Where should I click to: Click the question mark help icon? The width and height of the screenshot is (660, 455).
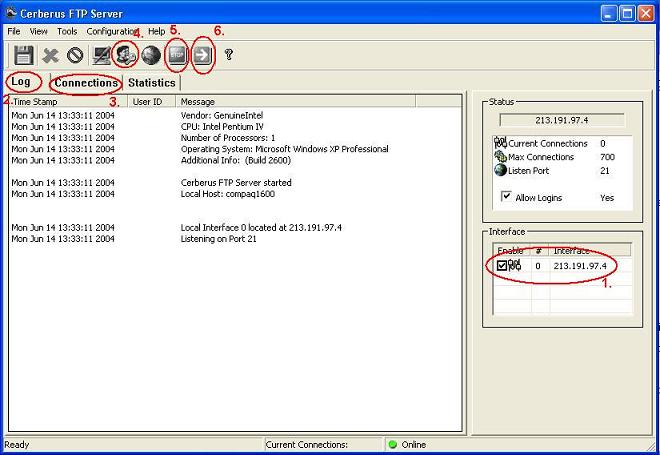tap(228, 56)
